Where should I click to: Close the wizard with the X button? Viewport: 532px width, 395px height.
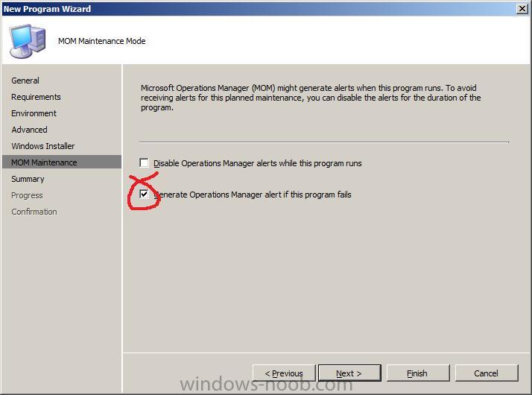(522, 8)
